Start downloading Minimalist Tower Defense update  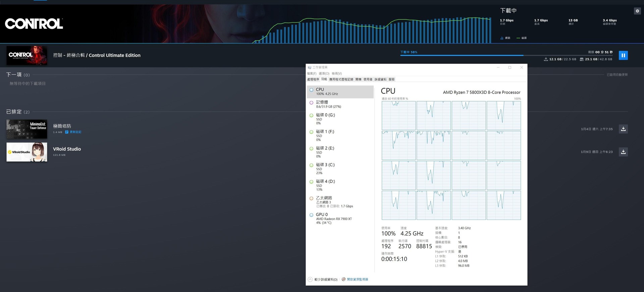coord(623,129)
